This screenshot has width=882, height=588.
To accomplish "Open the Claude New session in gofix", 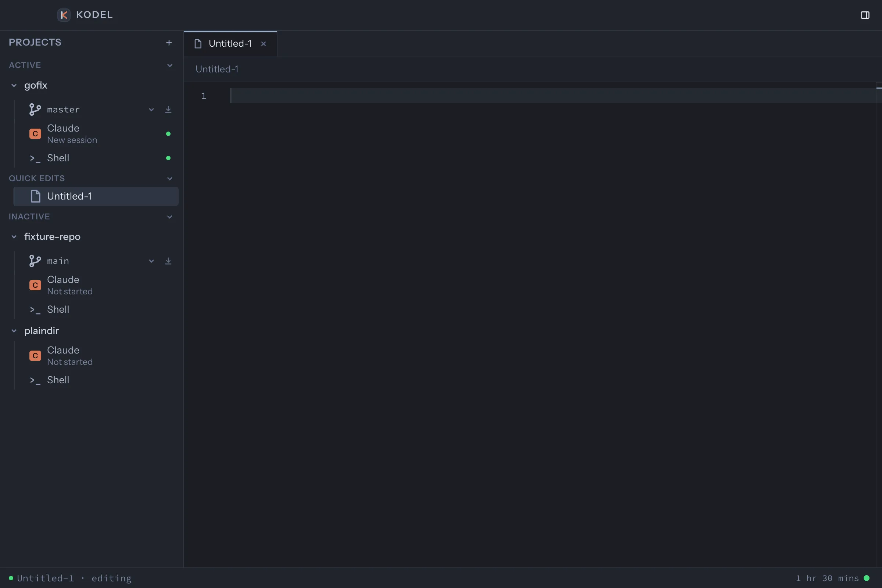I will [x=96, y=134].
